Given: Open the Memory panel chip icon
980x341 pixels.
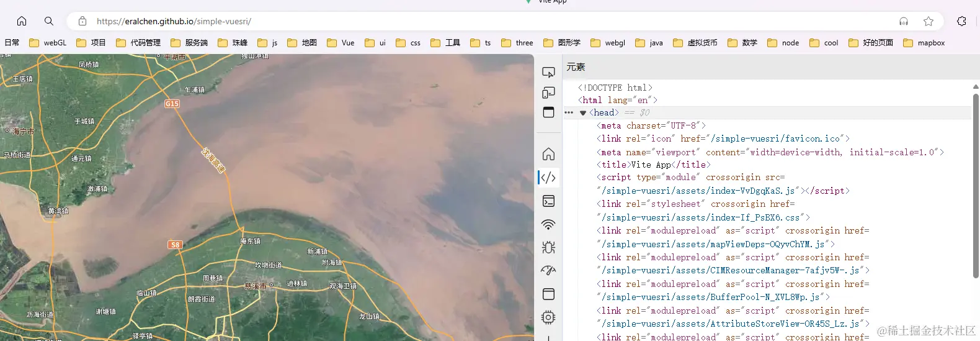Looking at the screenshot, I should point(548,317).
